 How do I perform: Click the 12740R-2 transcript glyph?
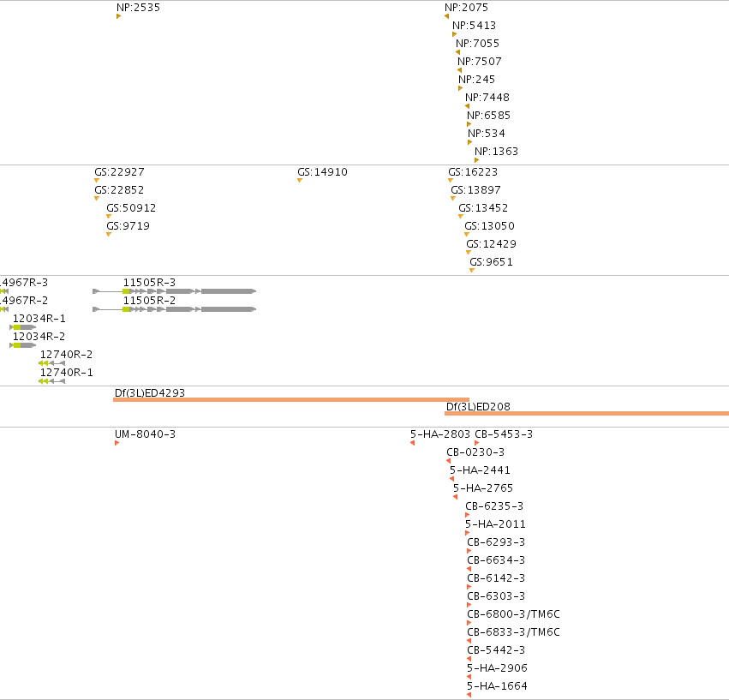pos(51,363)
